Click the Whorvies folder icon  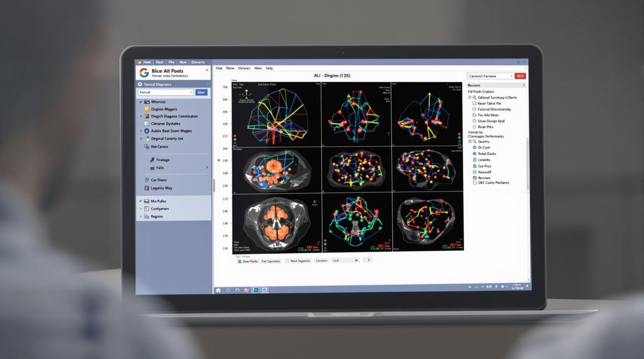[147, 102]
